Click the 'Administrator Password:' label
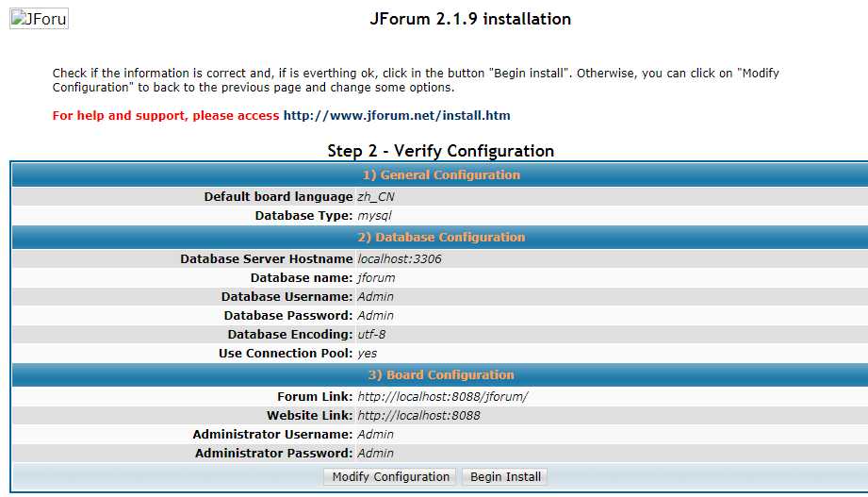868x497 pixels. [x=273, y=454]
